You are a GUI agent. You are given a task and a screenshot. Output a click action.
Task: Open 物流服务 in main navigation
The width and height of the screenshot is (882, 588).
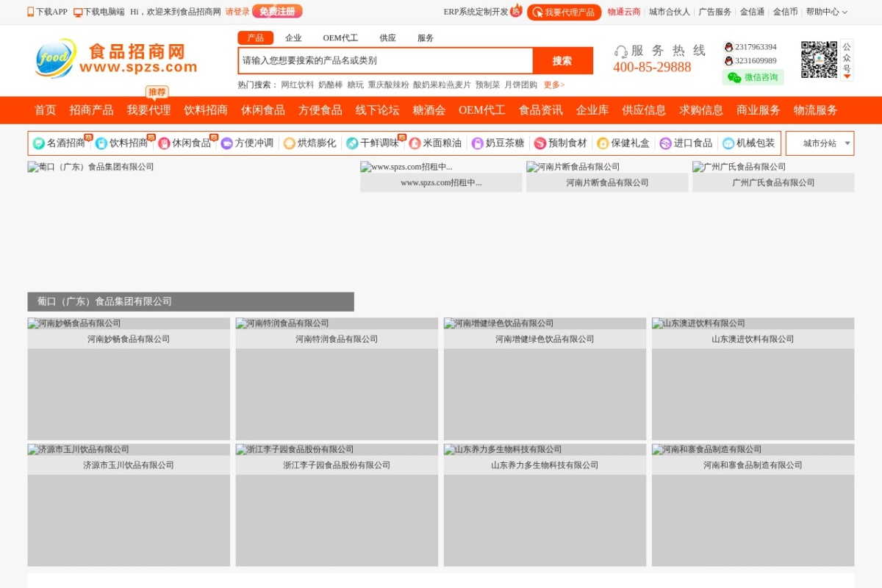(x=816, y=110)
